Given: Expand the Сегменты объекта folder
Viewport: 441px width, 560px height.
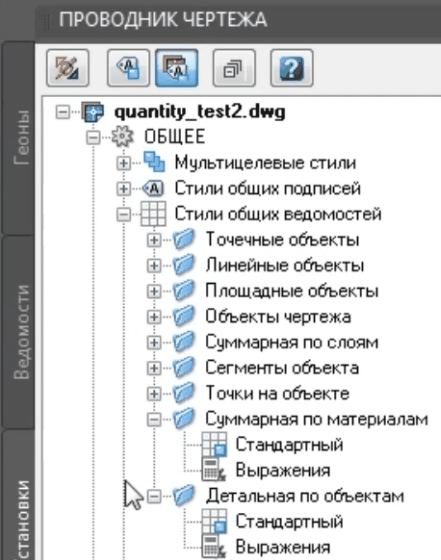Looking at the screenshot, I should [x=154, y=368].
